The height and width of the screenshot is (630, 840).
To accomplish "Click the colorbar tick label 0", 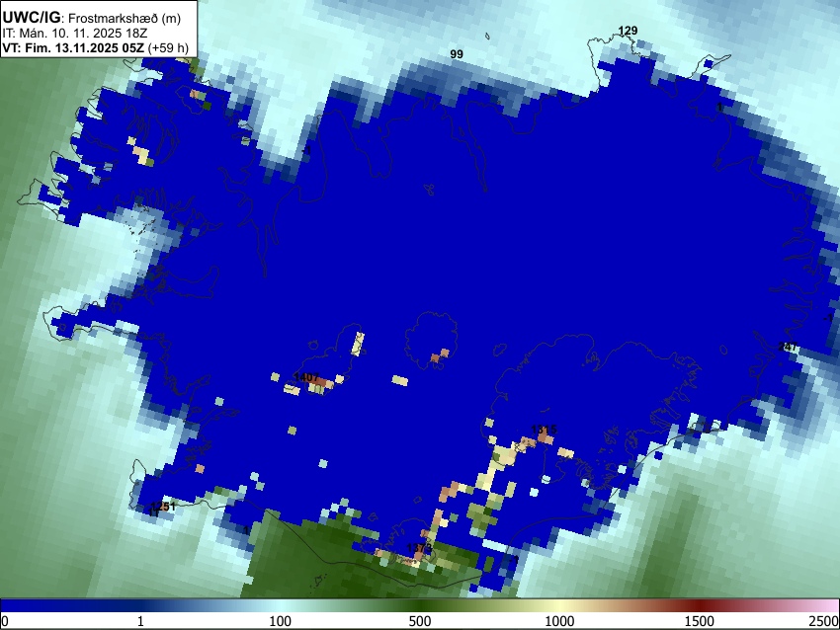I will [5, 621].
